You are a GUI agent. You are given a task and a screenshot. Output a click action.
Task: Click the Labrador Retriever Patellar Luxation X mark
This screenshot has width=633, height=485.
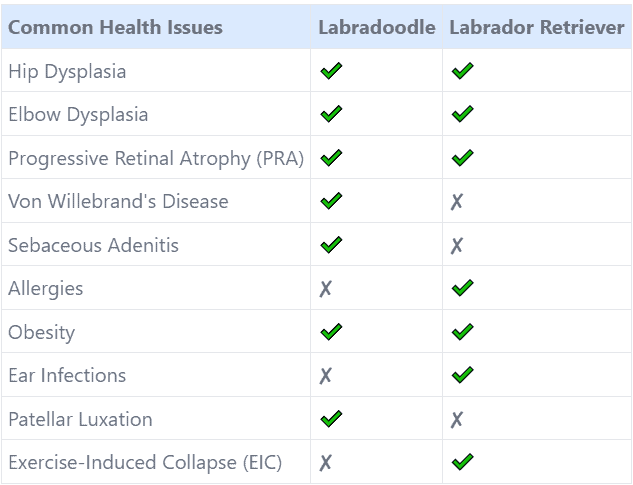[x=457, y=420]
